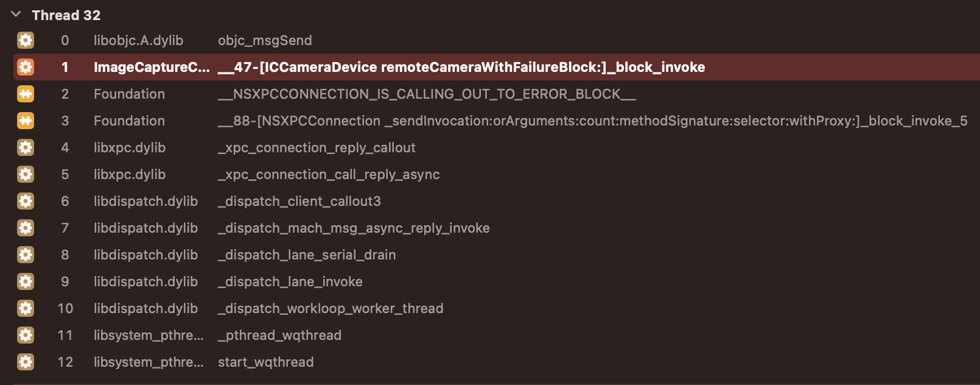Click the Thread 32 header label
This screenshot has width=980, height=385.
click(66, 15)
